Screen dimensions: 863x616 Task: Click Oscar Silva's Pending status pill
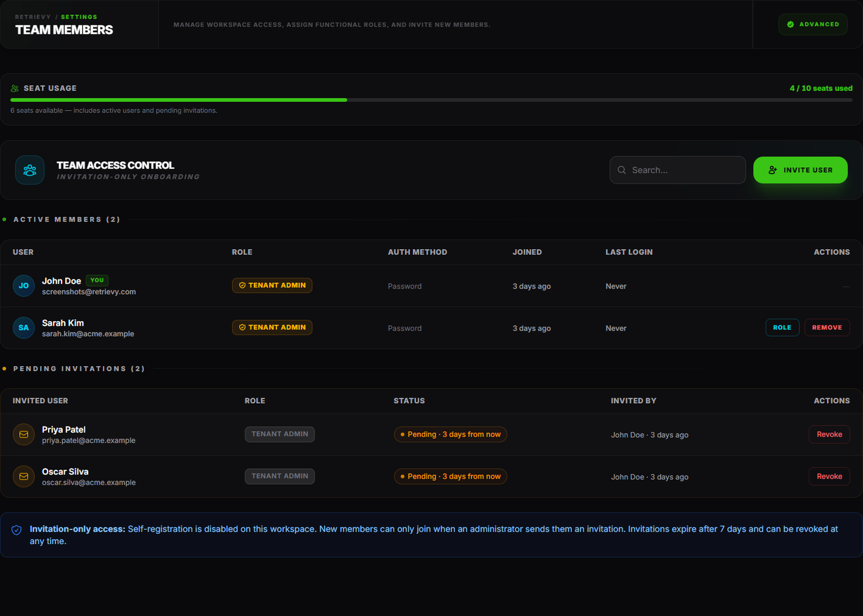(x=451, y=476)
